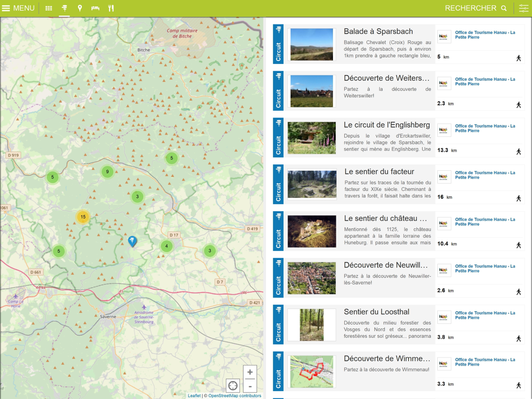The image size is (532, 399).
Task: Zoom out on the map
Action: pyautogui.click(x=250, y=386)
